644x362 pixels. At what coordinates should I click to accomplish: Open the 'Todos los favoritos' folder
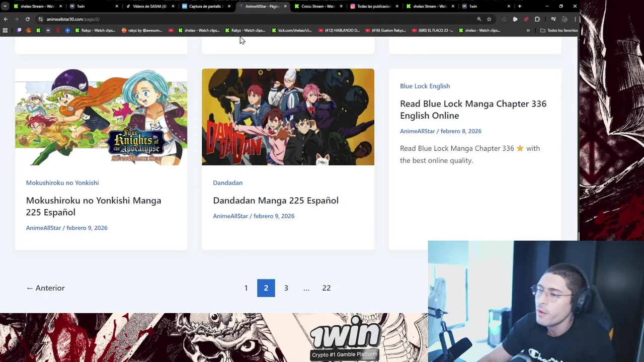pyautogui.click(x=559, y=30)
